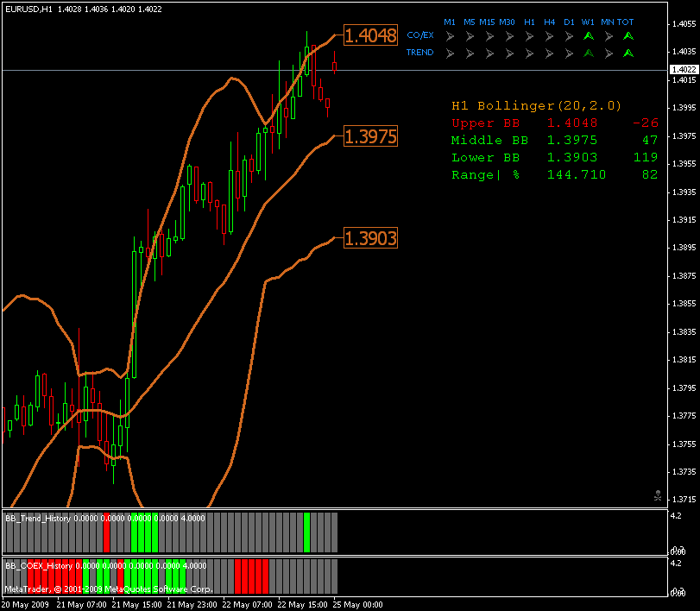
Task: Click the TOT column header
Action: click(x=626, y=22)
